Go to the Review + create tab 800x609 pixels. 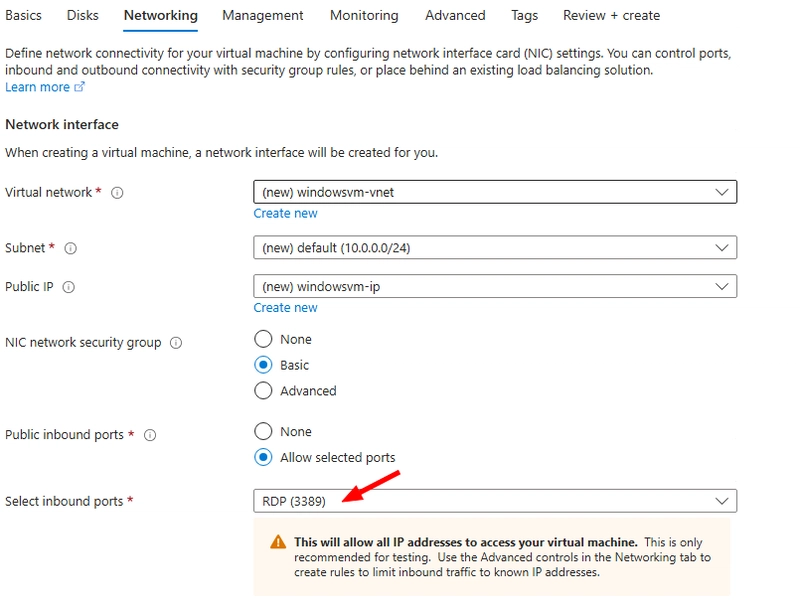click(x=611, y=15)
